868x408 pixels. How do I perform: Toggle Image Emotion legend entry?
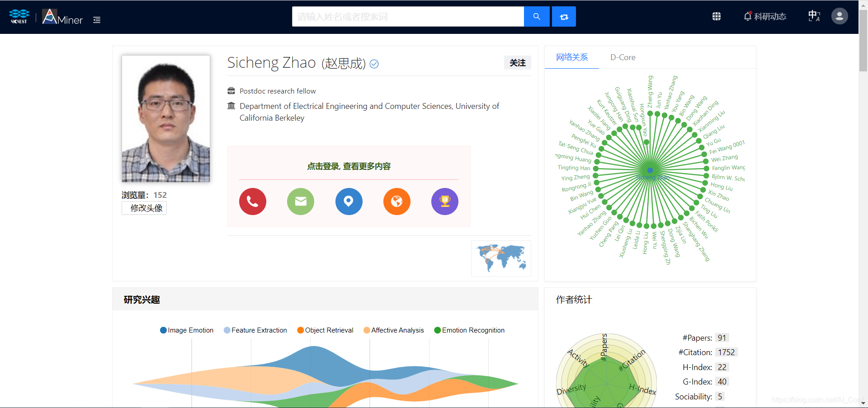[x=187, y=330]
